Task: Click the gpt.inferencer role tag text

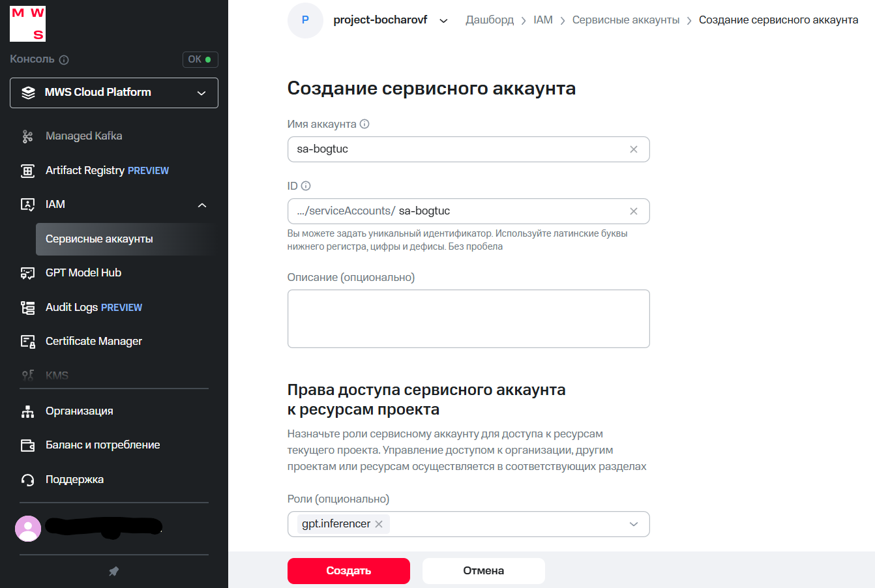Action: (336, 523)
